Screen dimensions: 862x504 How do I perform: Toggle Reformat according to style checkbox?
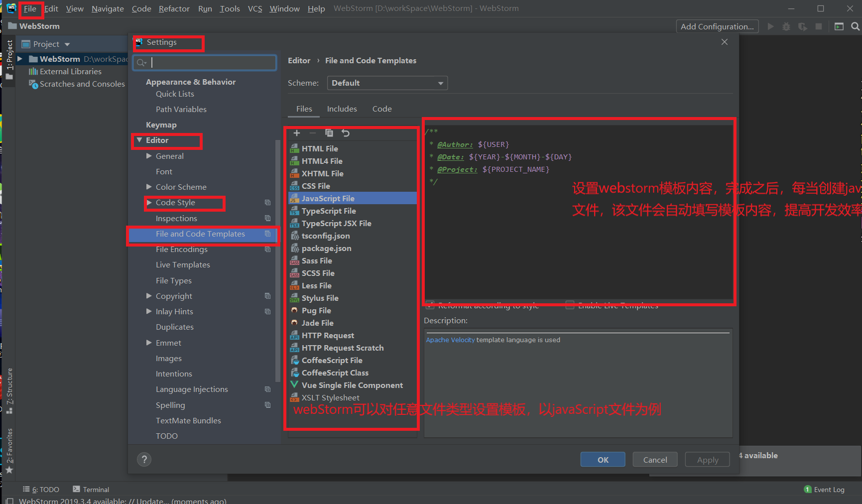[430, 304]
